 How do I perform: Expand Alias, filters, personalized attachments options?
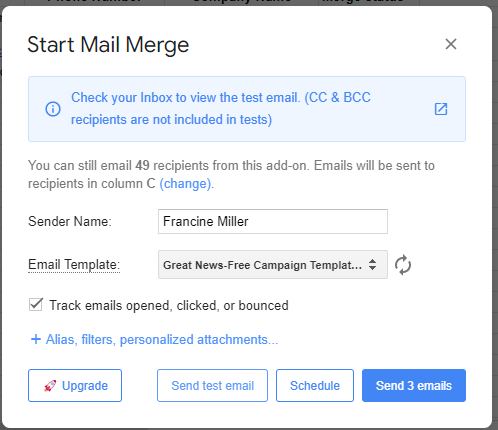pos(162,339)
